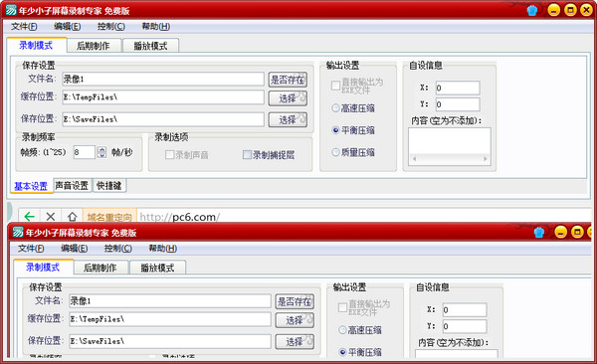Switch to 录制模式 tab in lower window
597x364 pixels.
click(x=43, y=268)
